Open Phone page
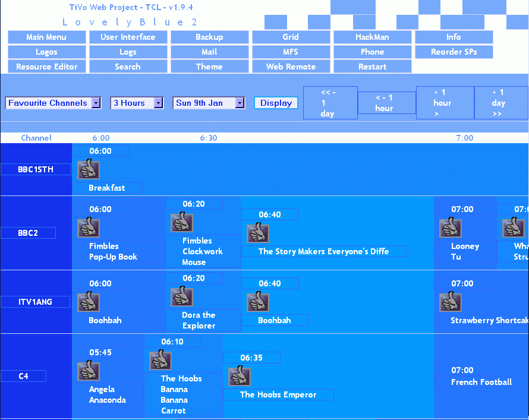The height and width of the screenshot is (420, 529). click(x=373, y=52)
